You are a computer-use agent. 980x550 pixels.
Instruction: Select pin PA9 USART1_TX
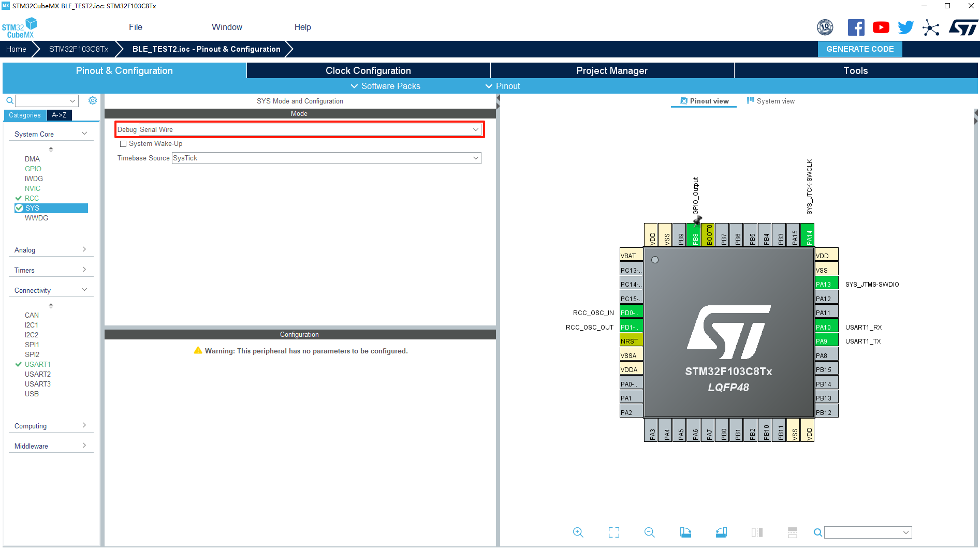click(x=827, y=341)
